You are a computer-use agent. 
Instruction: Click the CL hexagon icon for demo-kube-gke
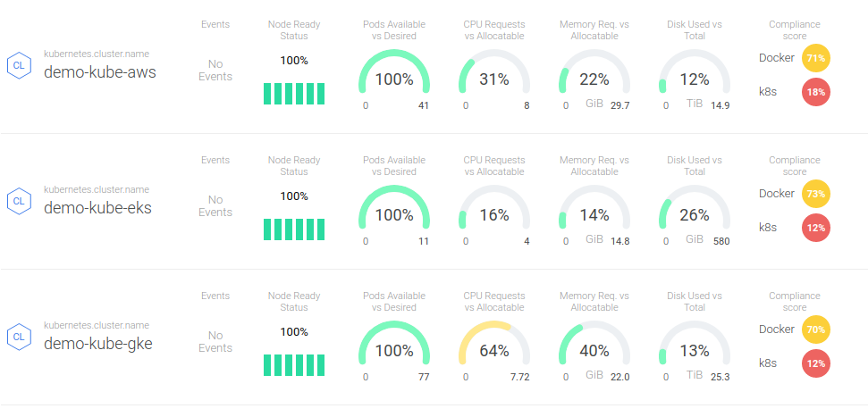(17, 337)
